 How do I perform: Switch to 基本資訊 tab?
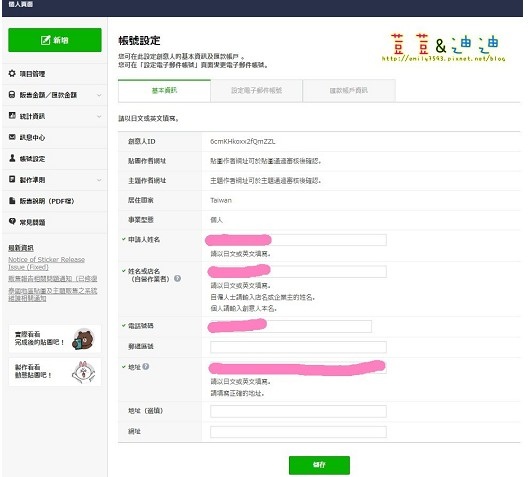click(164, 90)
